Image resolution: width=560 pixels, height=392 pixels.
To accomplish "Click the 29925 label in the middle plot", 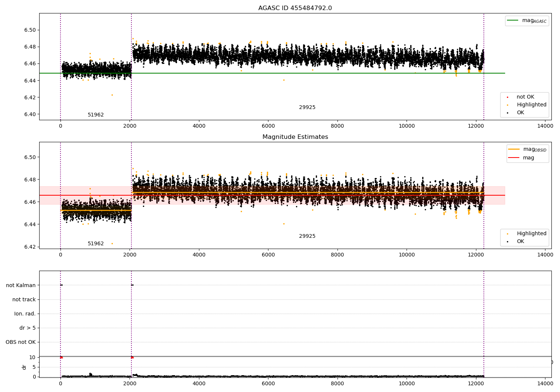I will [307, 236].
